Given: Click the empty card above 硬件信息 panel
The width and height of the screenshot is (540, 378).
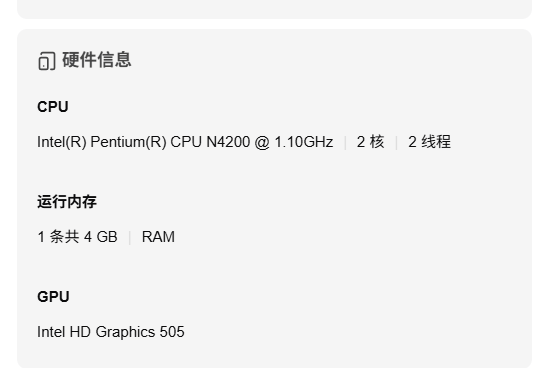Looking at the screenshot, I should click(x=274, y=9).
